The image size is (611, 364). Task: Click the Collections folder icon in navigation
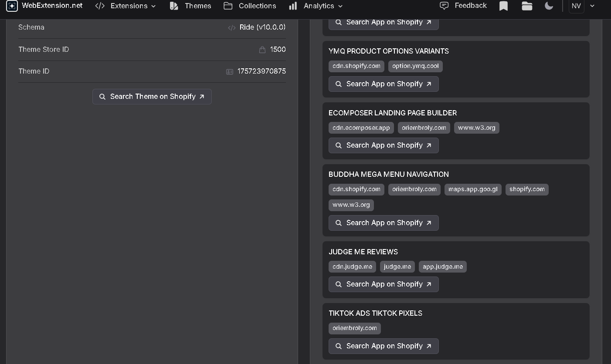[228, 6]
